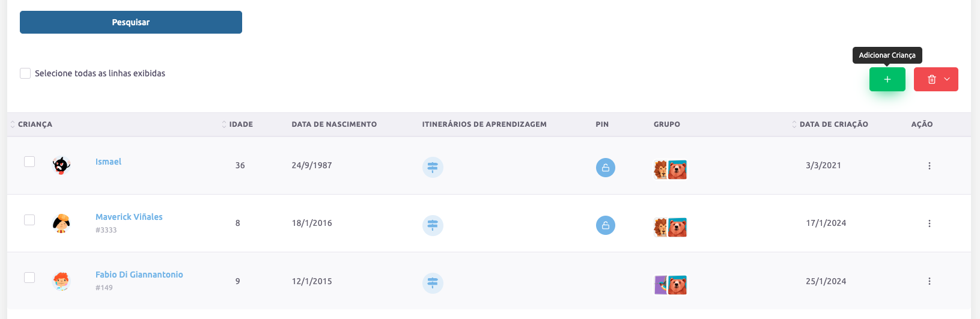Click Maverick Viñales' avatar picture
Image resolution: width=980 pixels, height=319 pixels.
click(61, 223)
